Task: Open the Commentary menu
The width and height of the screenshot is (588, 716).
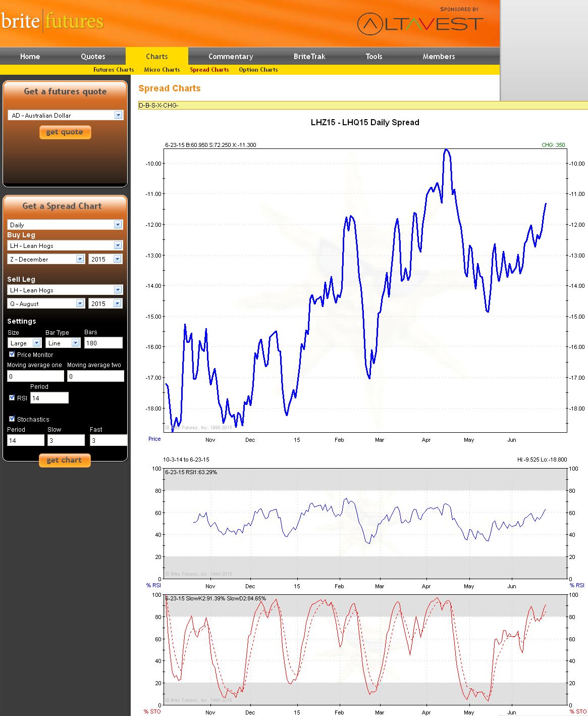Action: click(231, 57)
